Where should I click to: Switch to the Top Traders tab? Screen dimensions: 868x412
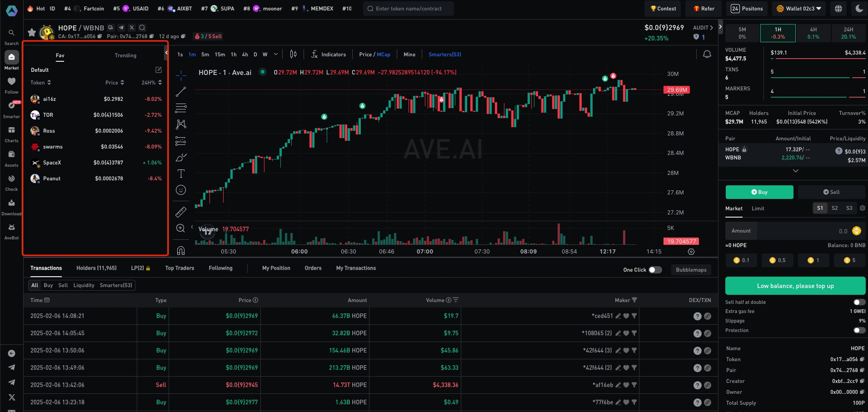(x=180, y=268)
